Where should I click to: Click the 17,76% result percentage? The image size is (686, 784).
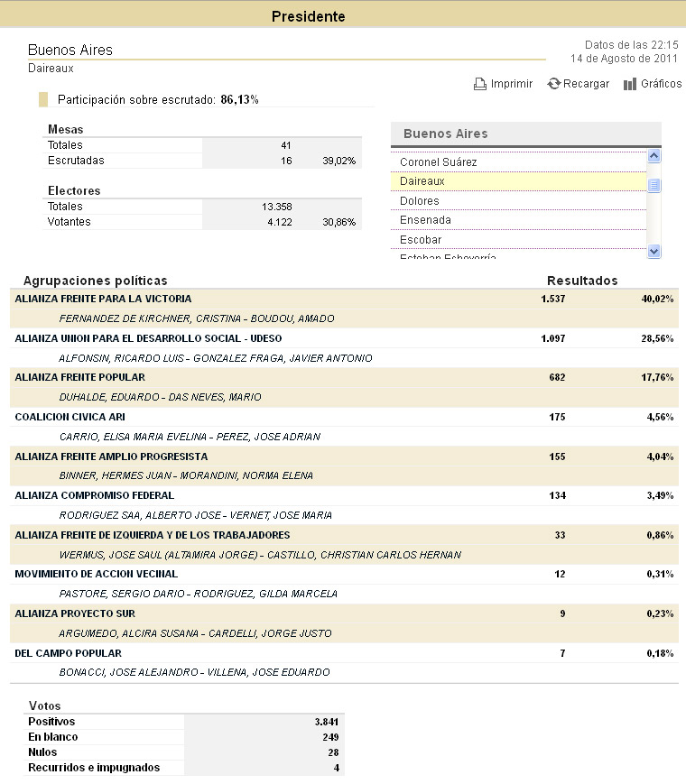pos(657,377)
